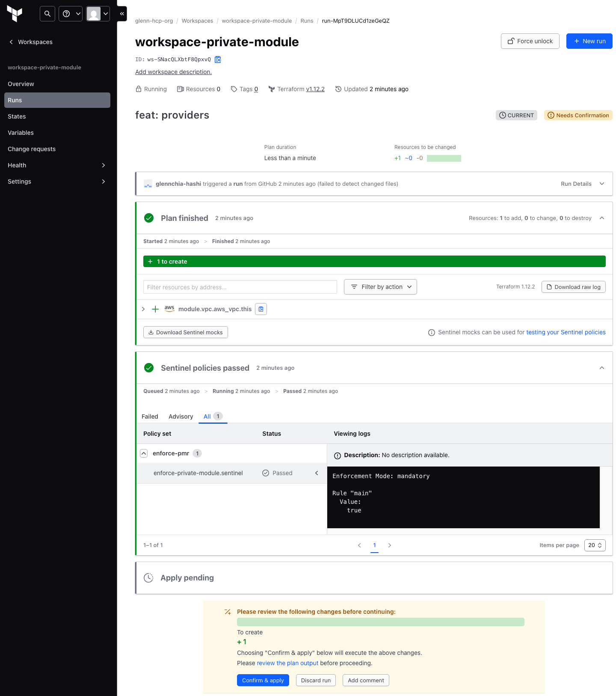The height and width of the screenshot is (696, 616).
Task: Collapse log panel via the Passed row arrow
Action: coord(317,473)
